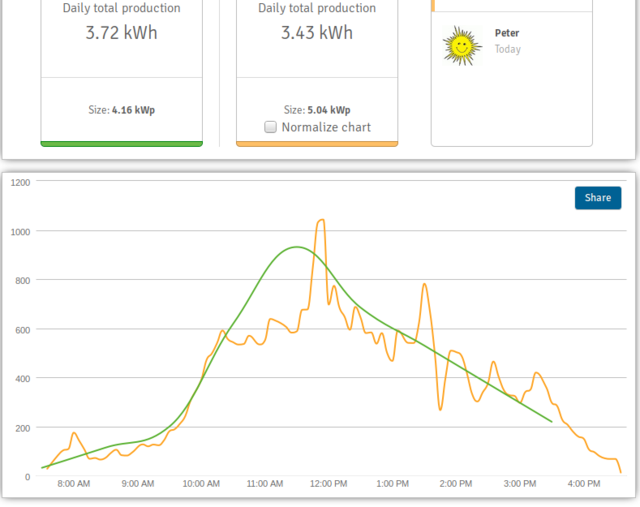Click the smiling sun avatar icon

coord(462,46)
